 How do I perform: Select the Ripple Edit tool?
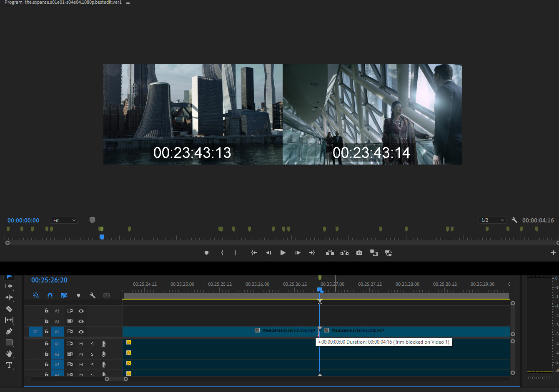click(9, 297)
